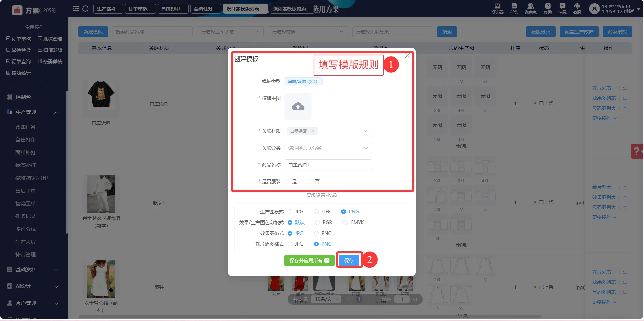This screenshot has width=644, height=321.
Task: Open the 请选择关联分类 filter dropdown
Action: tap(392, 32)
